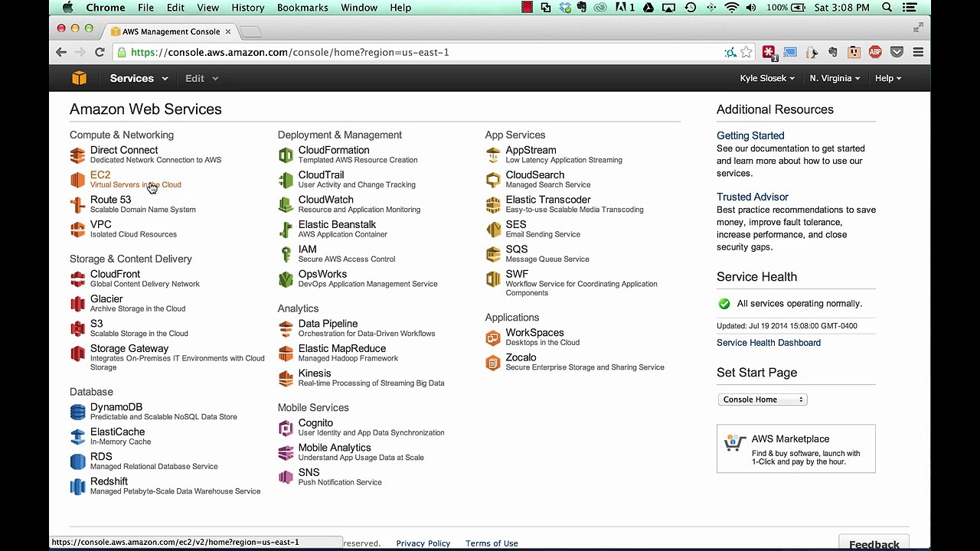The height and width of the screenshot is (551, 980).
Task: Click the SQS queue icon
Action: point(493,254)
